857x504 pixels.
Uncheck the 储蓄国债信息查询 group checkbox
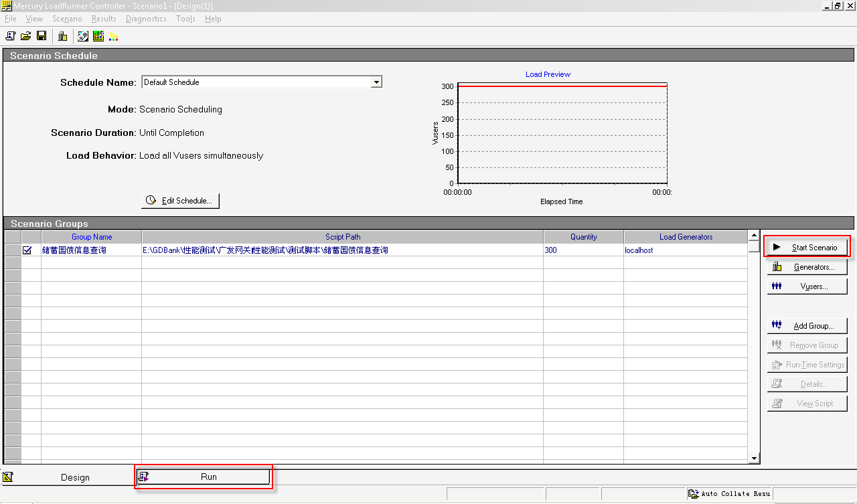point(27,250)
